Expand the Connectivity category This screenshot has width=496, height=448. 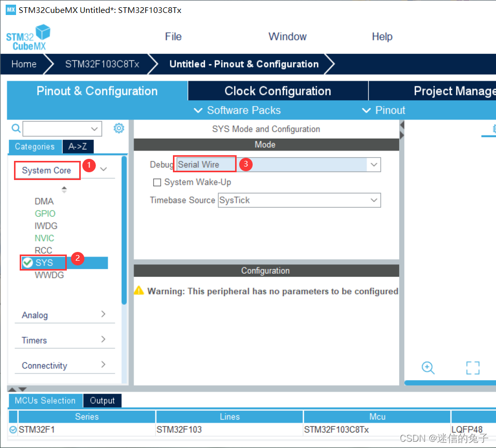(103, 365)
